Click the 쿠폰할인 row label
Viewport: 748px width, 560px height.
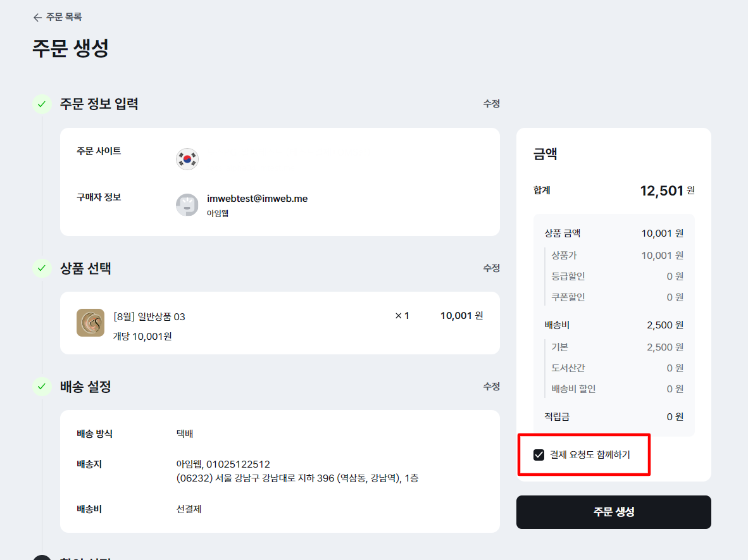tap(568, 297)
